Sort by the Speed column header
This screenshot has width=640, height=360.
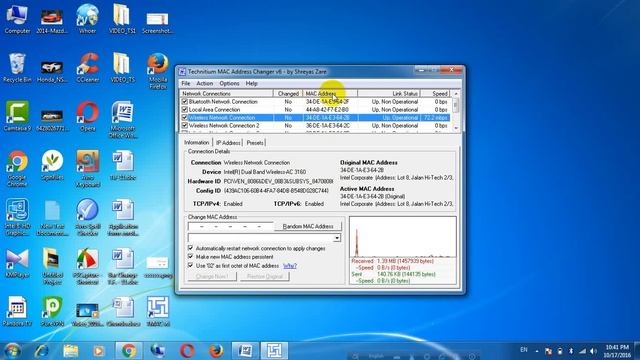point(436,93)
